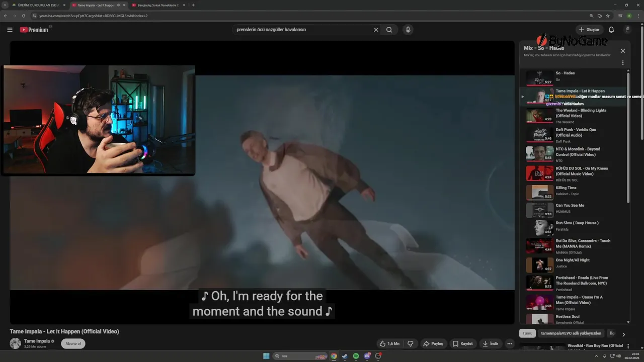
Task: Show more filter chips with arrow
Action: (x=623, y=334)
